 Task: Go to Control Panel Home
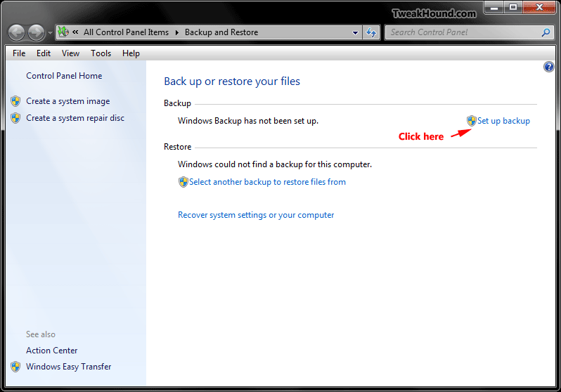64,76
